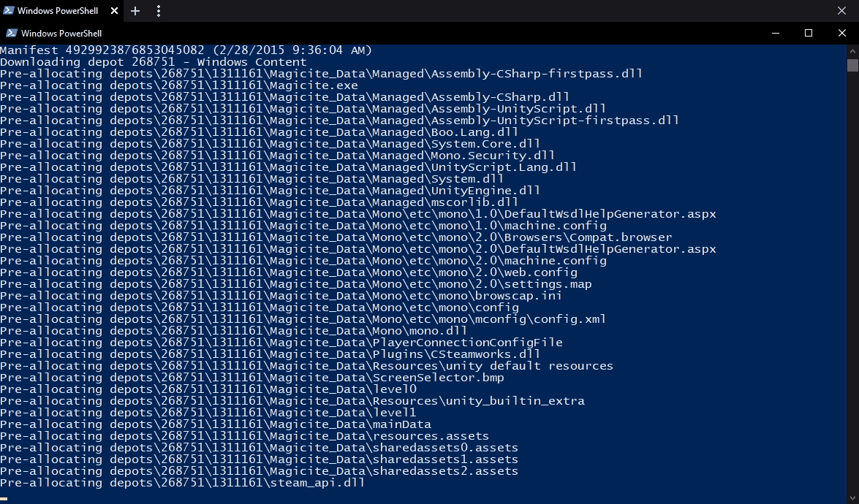Click the "Downloading depot 268751" line

[154, 62]
